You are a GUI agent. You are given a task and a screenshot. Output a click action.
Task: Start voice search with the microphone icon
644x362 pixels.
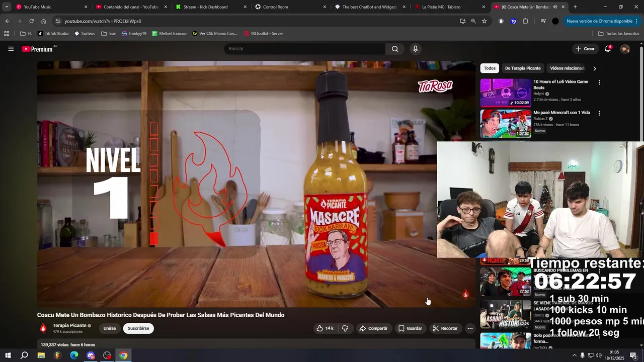click(x=415, y=49)
